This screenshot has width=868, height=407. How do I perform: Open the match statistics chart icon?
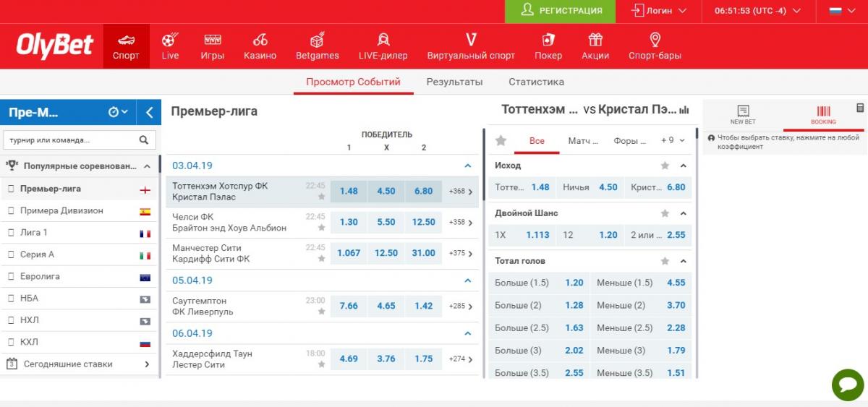click(x=684, y=111)
